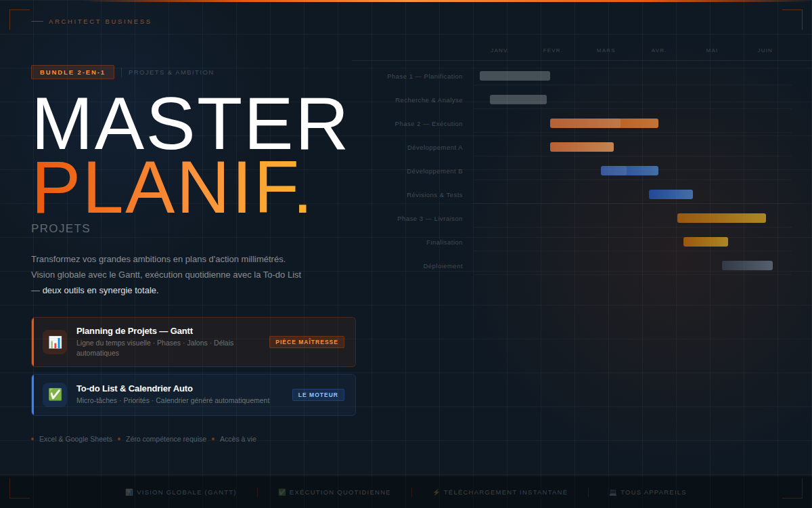Image resolution: width=812 pixels, height=508 pixels.
Task: Open the Planning de Projets — Gantt title
Action: coord(135,331)
